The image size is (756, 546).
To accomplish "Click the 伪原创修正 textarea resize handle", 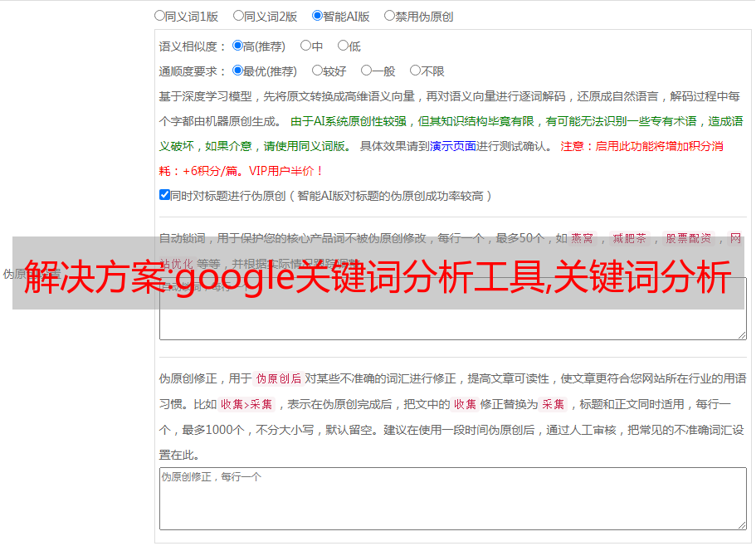I will click(x=742, y=525).
